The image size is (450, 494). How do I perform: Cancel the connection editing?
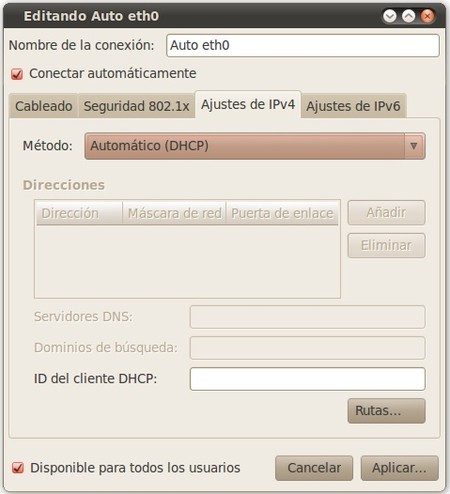(x=314, y=468)
